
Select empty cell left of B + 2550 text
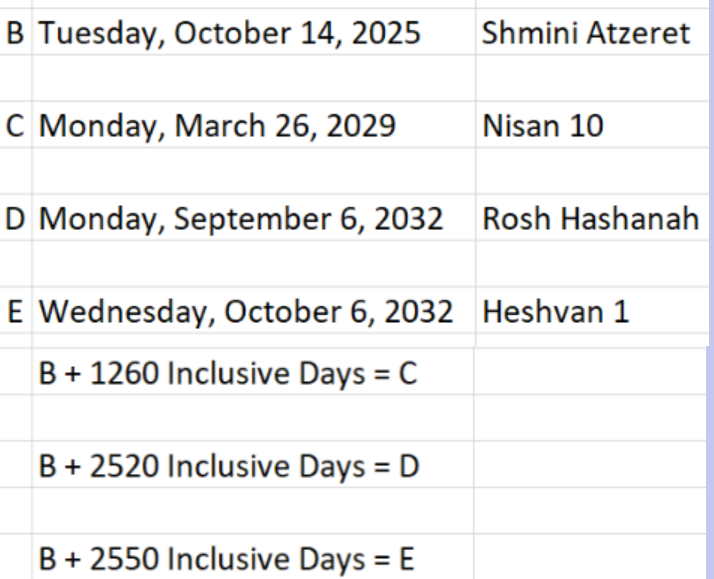pos(15,557)
